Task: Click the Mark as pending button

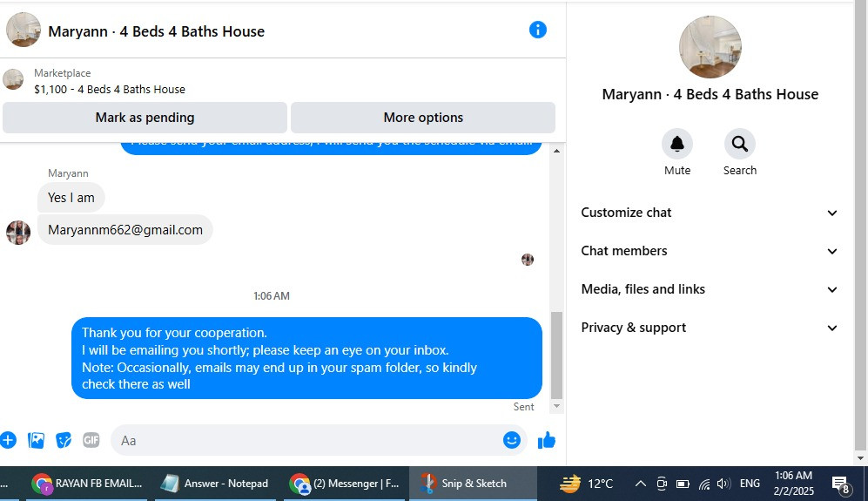Action: [145, 118]
